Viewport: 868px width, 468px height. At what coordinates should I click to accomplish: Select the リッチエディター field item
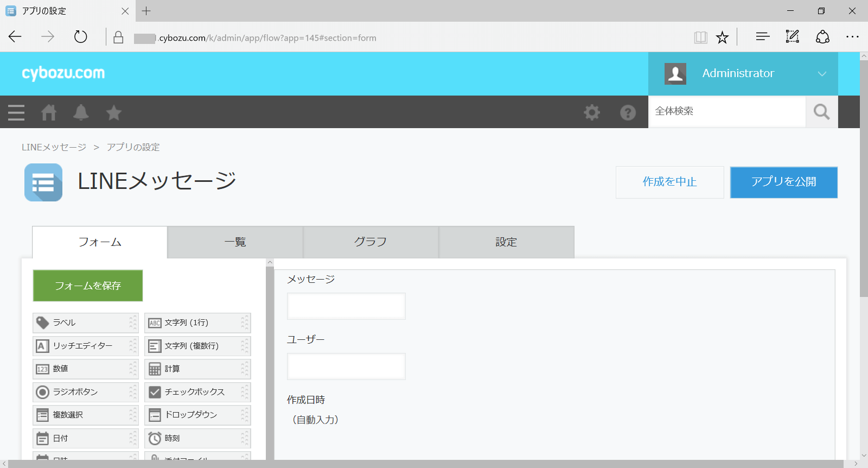[x=86, y=346]
